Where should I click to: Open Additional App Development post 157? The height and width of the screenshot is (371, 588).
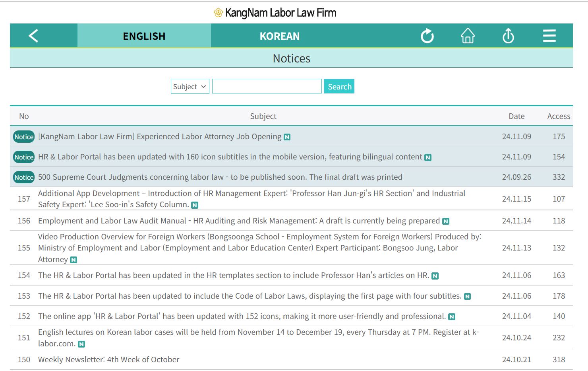251,199
